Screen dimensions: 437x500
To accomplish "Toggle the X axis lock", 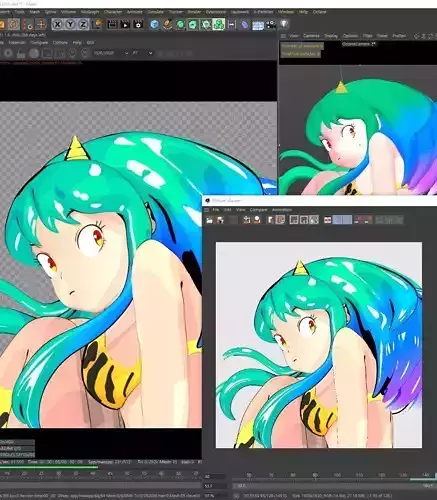I will coord(57,24).
